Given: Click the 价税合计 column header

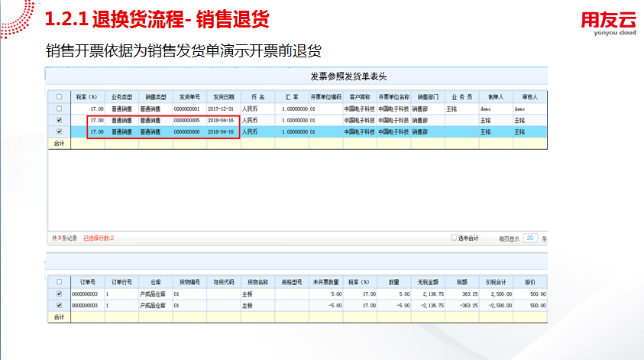Looking at the screenshot, I should click(497, 281).
